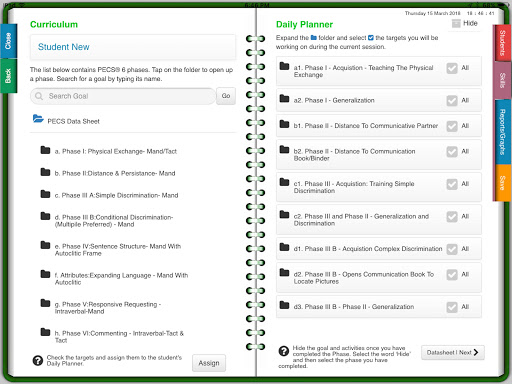Viewport: 512px width, 384px height.
Task: Toggle All checkbox for b2. Communication Book/Binder
Action: 452,152
